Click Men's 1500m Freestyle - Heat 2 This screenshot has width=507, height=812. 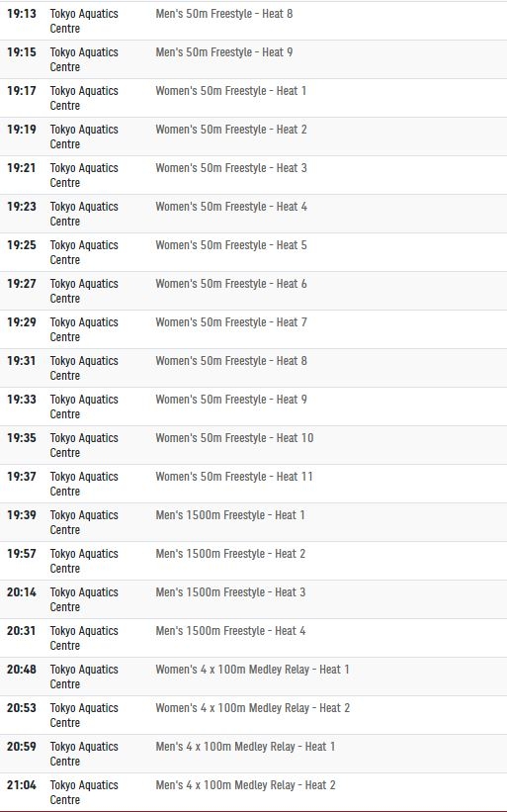click(230, 554)
